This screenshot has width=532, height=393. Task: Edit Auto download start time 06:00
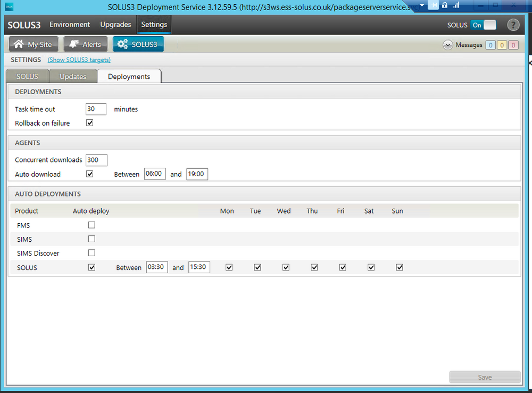(x=155, y=174)
